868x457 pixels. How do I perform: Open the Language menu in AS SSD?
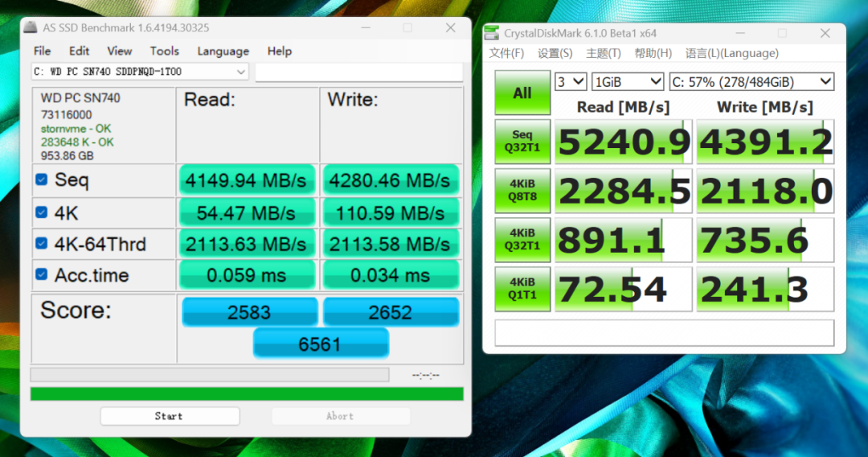[223, 51]
